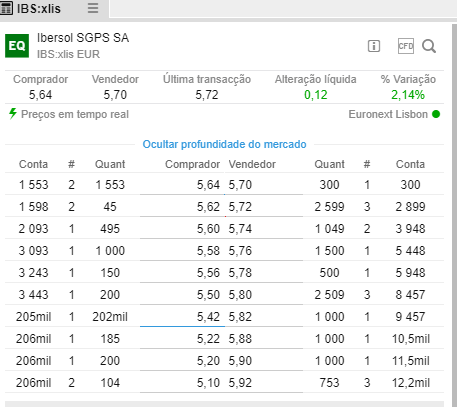Click bid quantity 202mil
457x407 pixels.
(x=110, y=317)
